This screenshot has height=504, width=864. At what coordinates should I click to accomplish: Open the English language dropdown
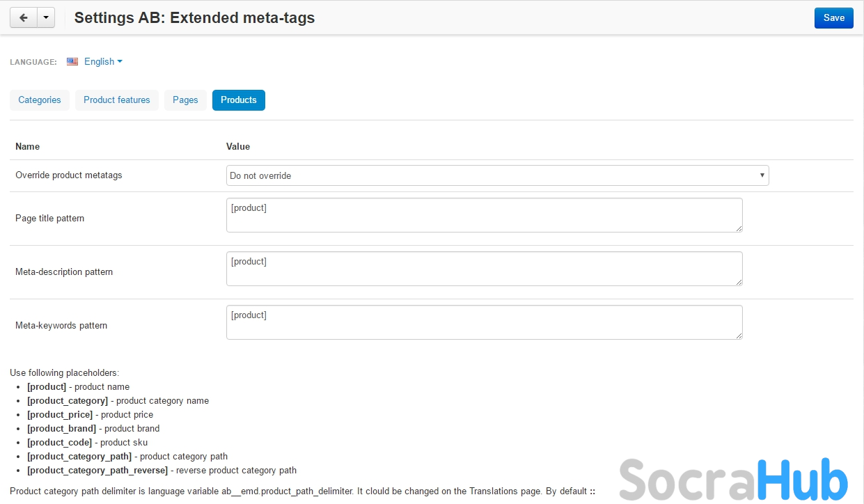pyautogui.click(x=103, y=61)
